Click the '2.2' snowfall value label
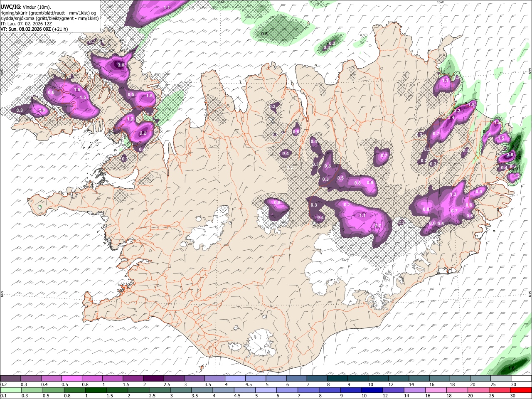The width and height of the screenshot is (532, 399). [143, 133]
